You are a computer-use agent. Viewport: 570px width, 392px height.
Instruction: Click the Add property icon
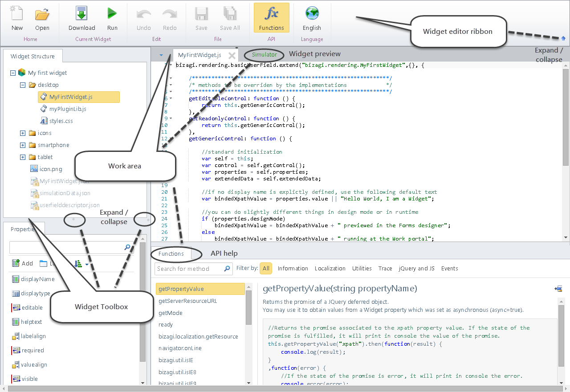[x=16, y=263]
